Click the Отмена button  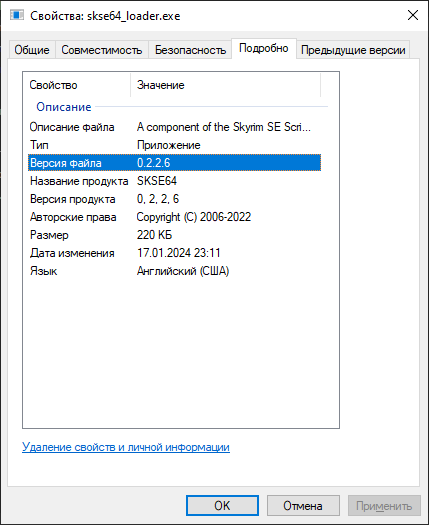303,506
